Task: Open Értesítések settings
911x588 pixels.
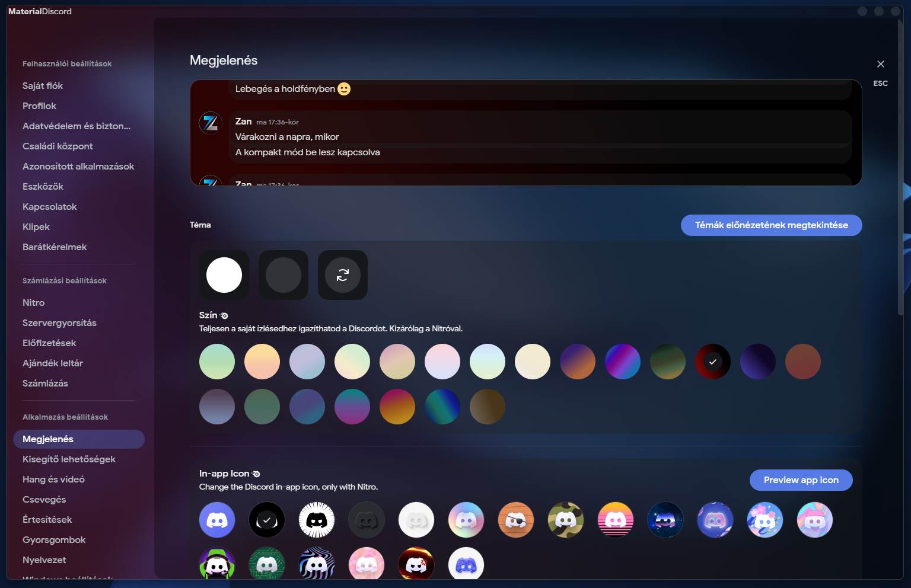Action: point(79,520)
